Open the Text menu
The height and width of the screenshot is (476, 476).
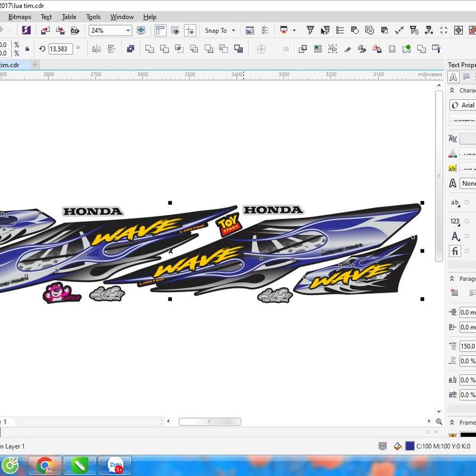coord(46,17)
